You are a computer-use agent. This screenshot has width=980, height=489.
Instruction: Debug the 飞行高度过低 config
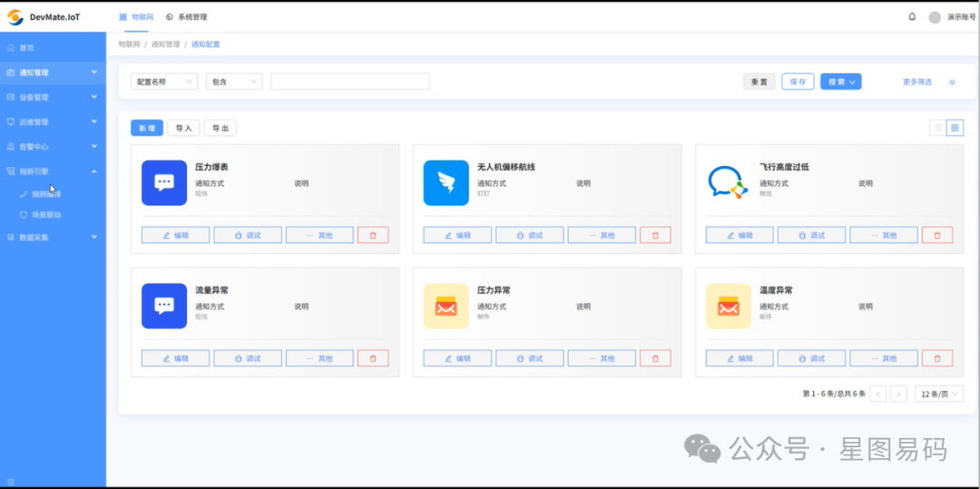tap(812, 236)
